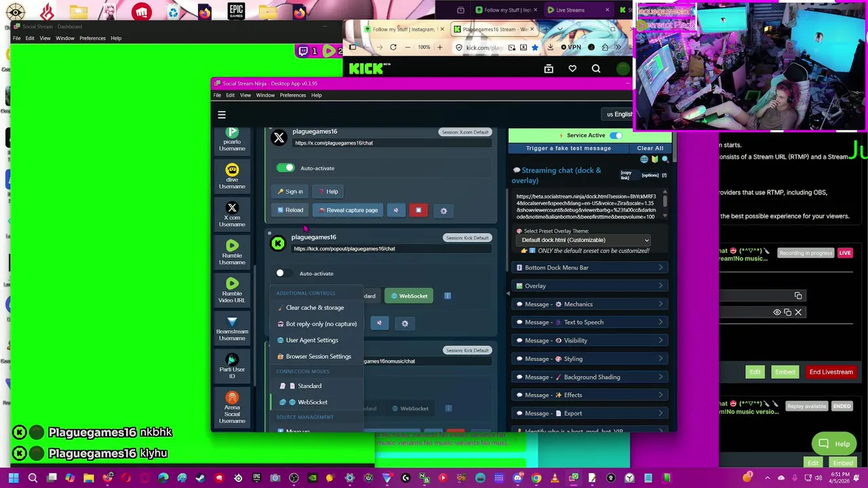Open Windows taskbar search
Viewport: 868px width, 488px height.
click(x=33, y=479)
